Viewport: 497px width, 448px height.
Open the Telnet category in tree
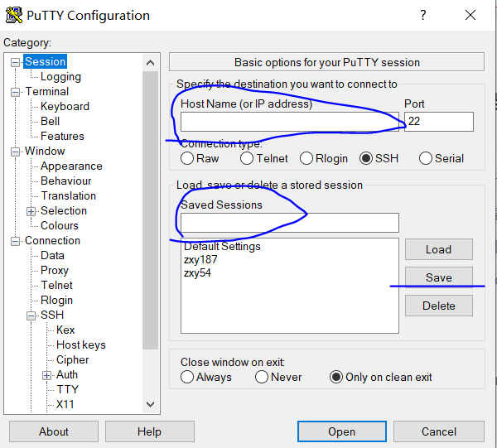[56, 285]
